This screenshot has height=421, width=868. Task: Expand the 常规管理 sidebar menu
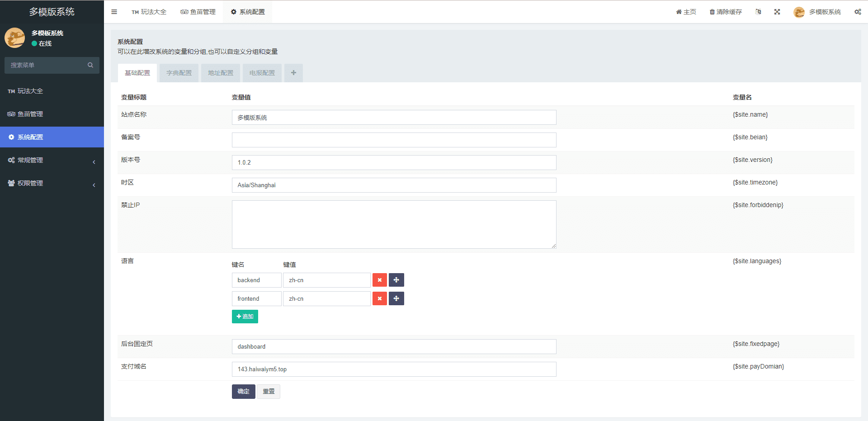pos(52,160)
